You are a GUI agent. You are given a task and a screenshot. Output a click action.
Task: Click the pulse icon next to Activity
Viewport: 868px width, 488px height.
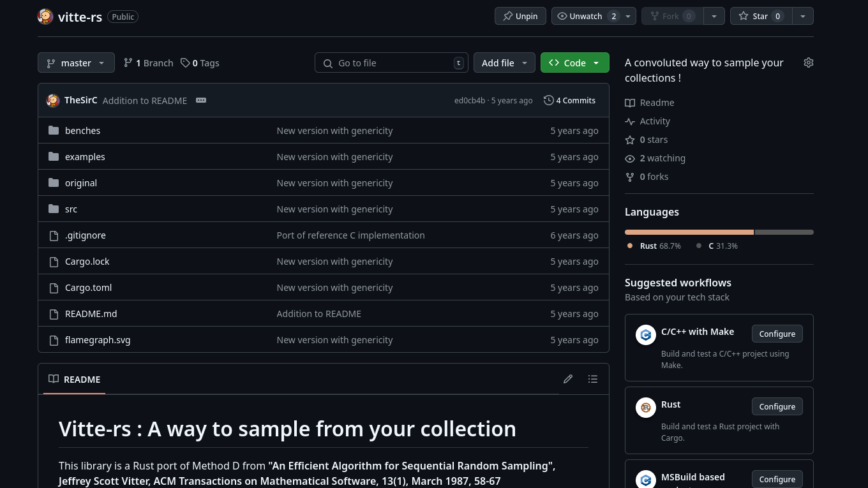(630, 121)
